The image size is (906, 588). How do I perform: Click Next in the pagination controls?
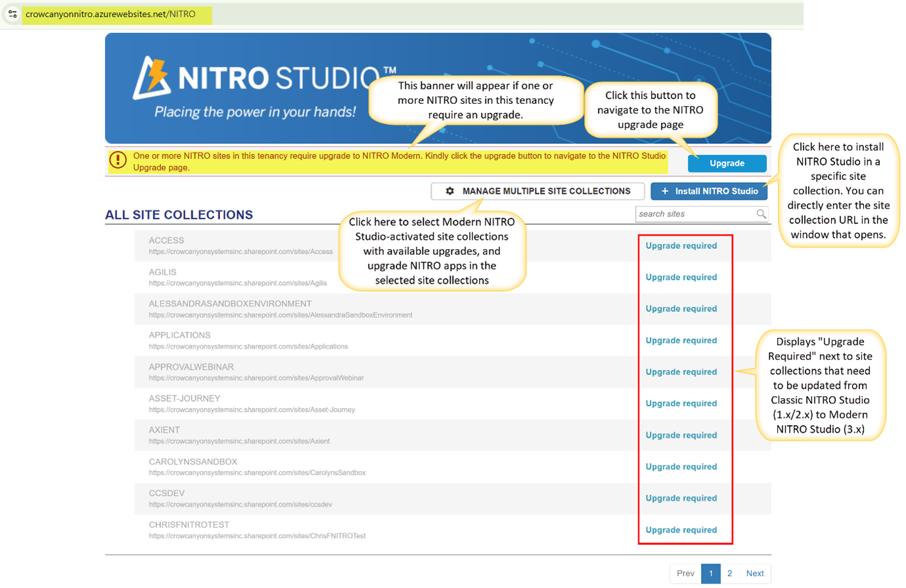coord(755,573)
